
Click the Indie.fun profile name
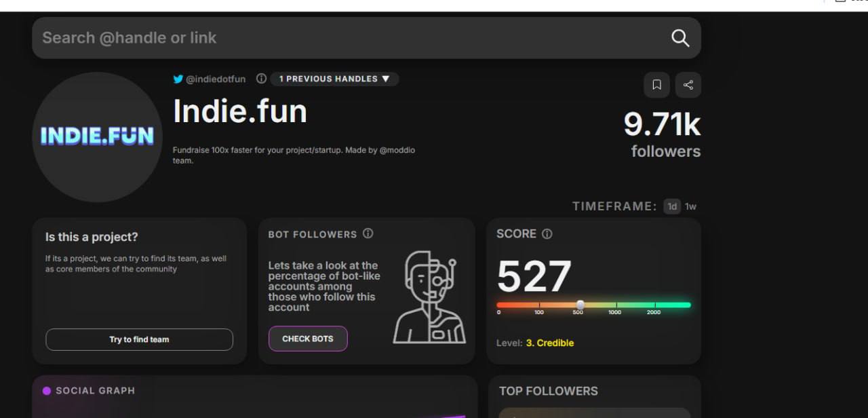click(x=240, y=111)
